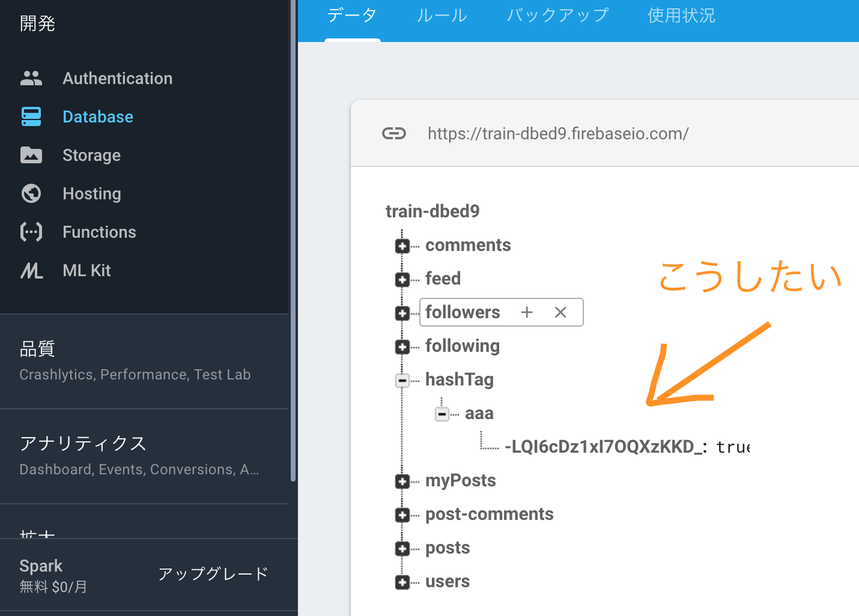Expand the myPosts node
859x616 pixels.
(x=402, y=481)
